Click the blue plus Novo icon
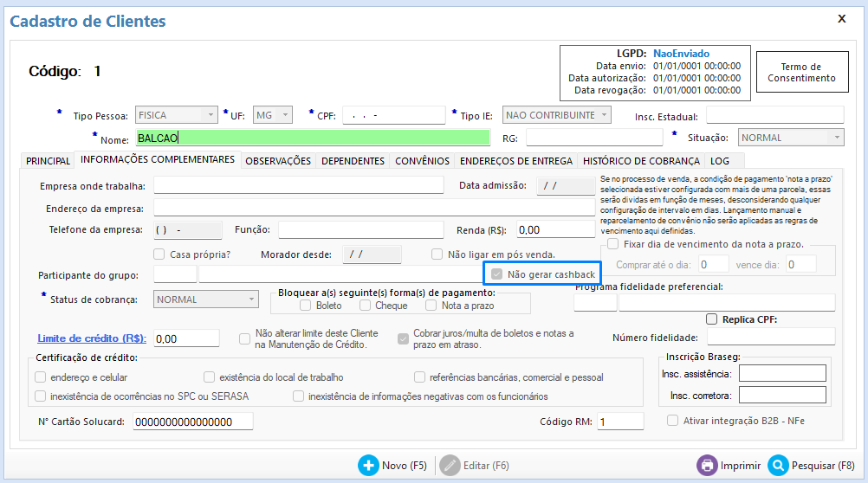868x483 pixels. [x=368, y=466]
